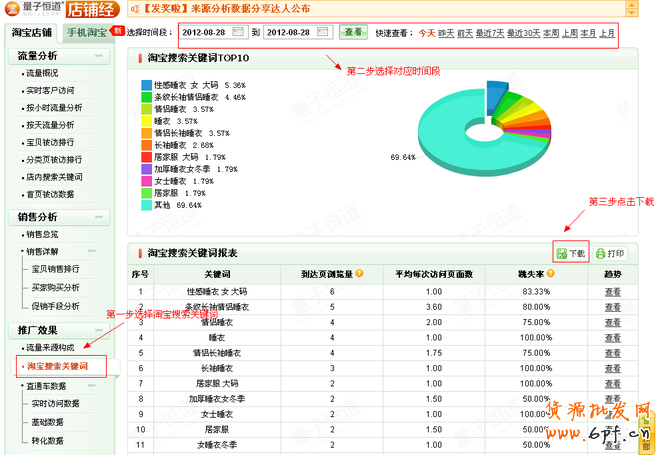Open 基础数据 submenu item
Viewport: 660px width, 455px height.
pyautogui.click(x=48, y=422)
